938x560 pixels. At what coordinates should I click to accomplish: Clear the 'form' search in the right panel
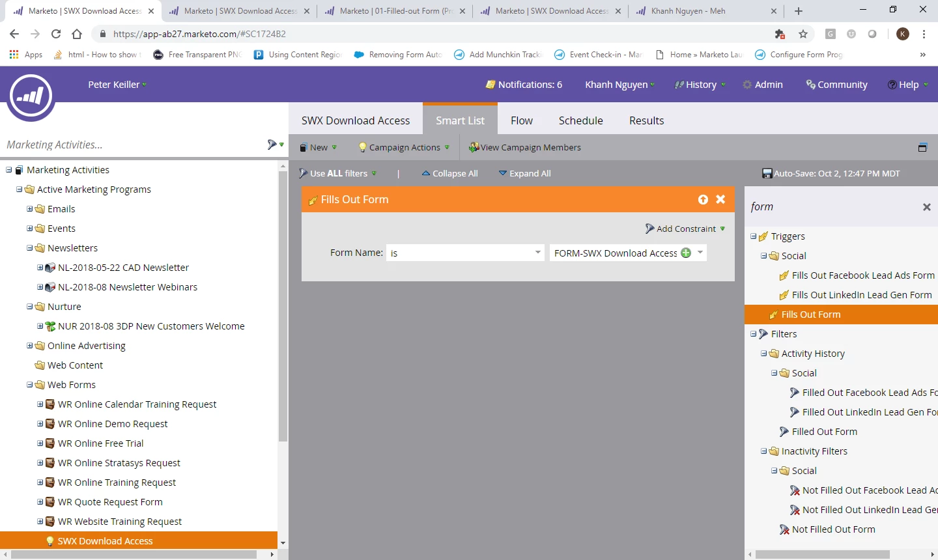926,207
